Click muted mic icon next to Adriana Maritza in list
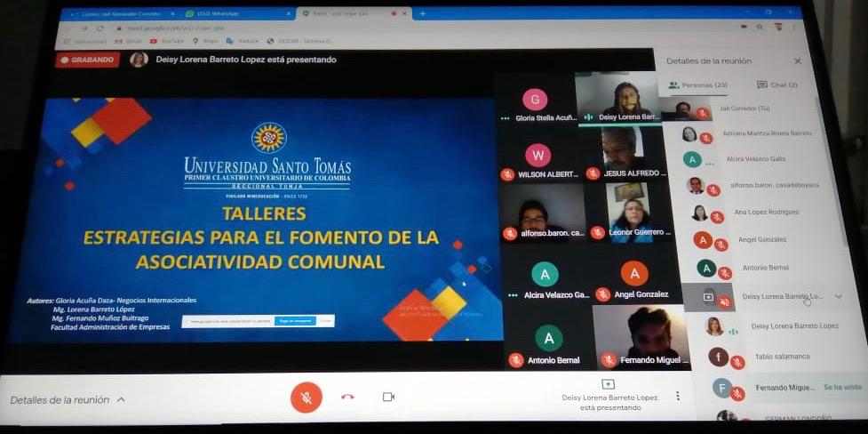 [x=705, y=138]
